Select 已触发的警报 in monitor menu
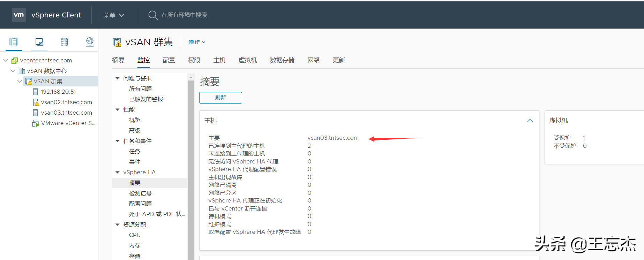The width and height of the screenshot is (644, 260). coord(146,99)
